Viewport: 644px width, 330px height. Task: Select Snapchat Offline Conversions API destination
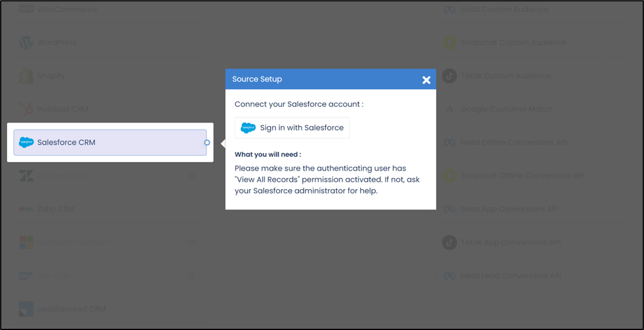pos(532,176)
